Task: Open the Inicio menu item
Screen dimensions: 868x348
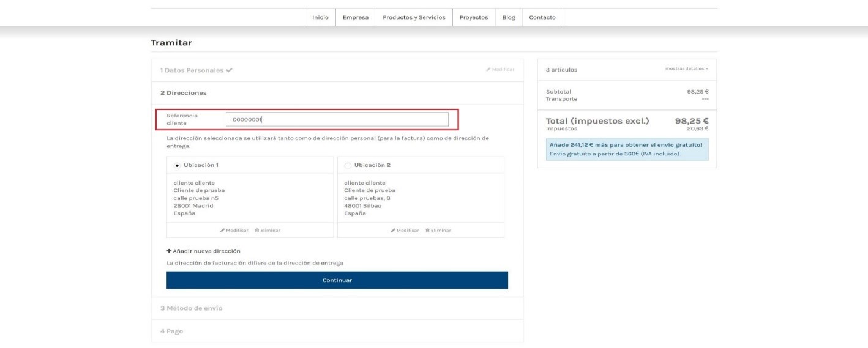Action: coord(320,17)
